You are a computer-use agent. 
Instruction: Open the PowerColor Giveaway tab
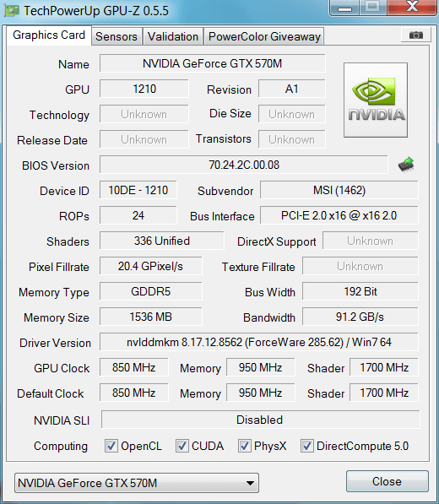click(x=264, y=36)
